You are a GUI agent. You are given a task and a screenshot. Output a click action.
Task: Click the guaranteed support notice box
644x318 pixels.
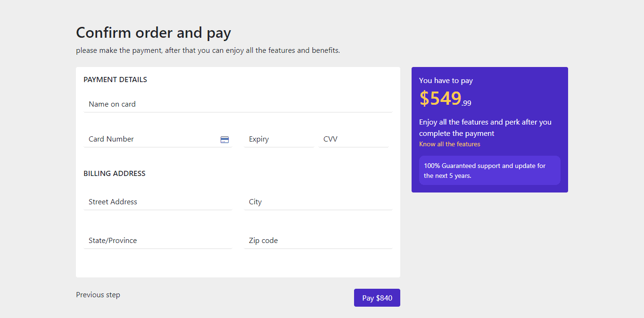[489, 170]
